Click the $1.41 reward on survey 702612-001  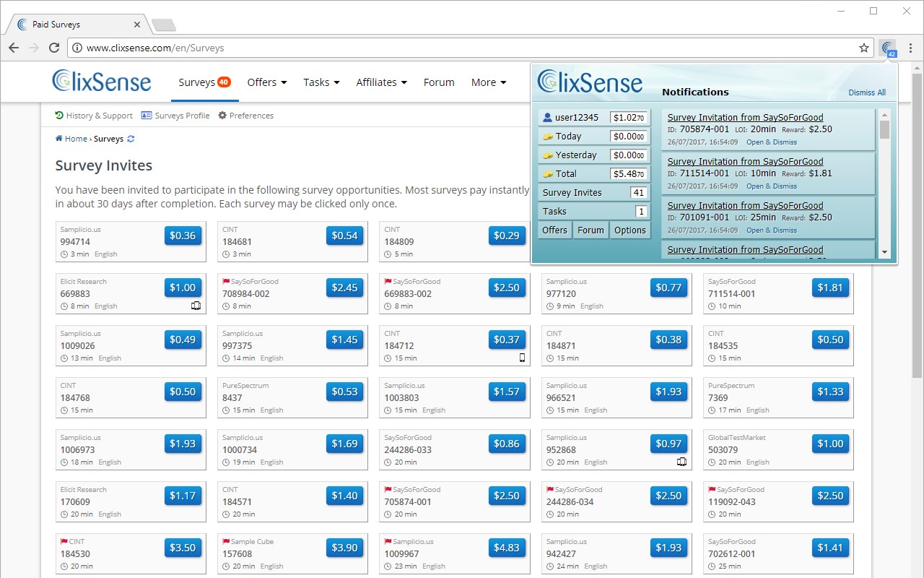coord(830,548)
